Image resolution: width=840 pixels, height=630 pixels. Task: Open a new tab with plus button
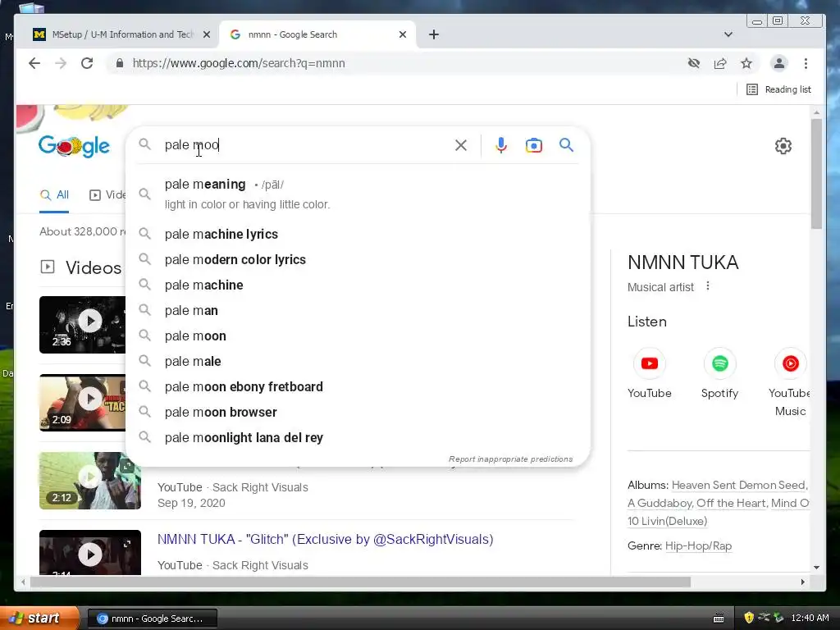point(434,34)
